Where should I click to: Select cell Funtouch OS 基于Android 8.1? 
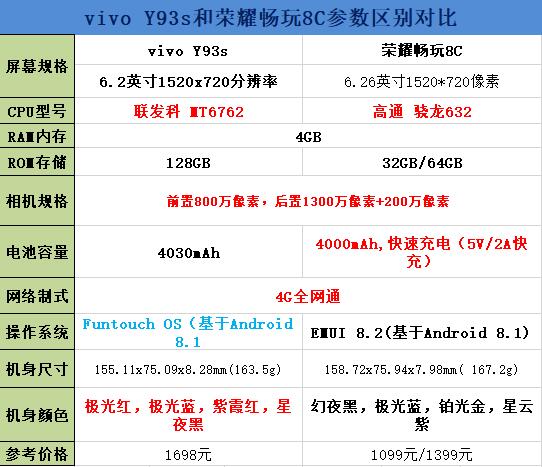tap(188, 332)
